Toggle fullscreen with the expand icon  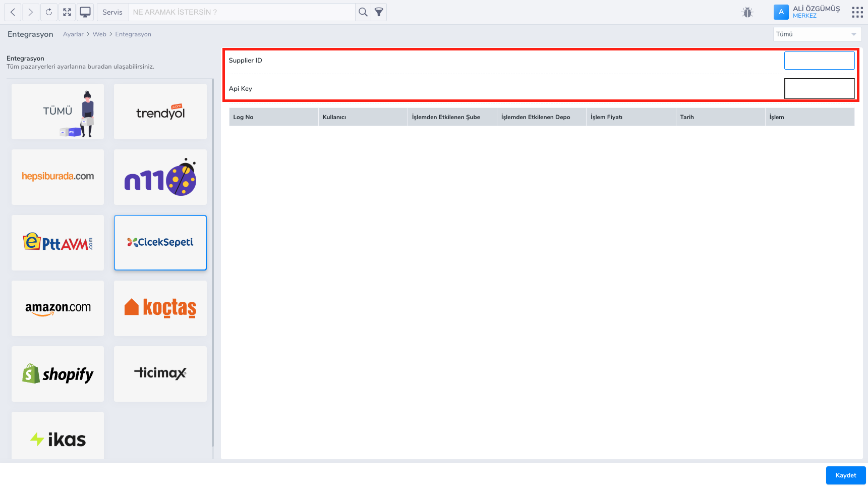[67, 12]
